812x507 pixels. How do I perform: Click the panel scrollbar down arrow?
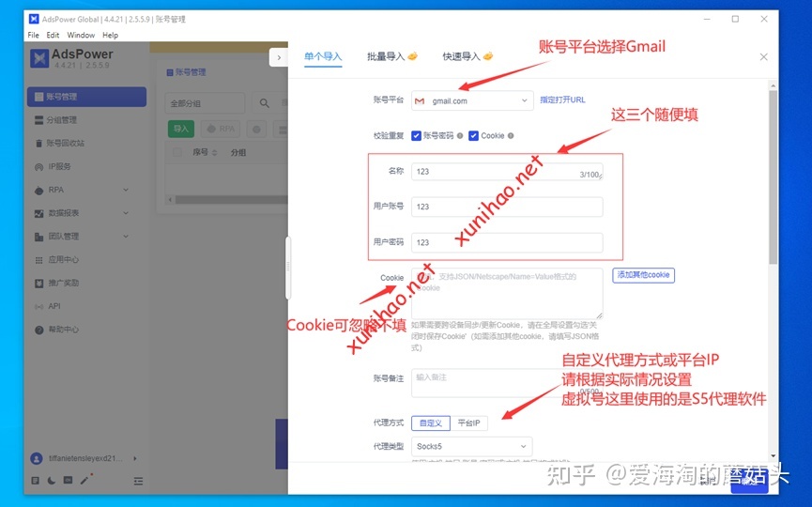click(774, 455)
